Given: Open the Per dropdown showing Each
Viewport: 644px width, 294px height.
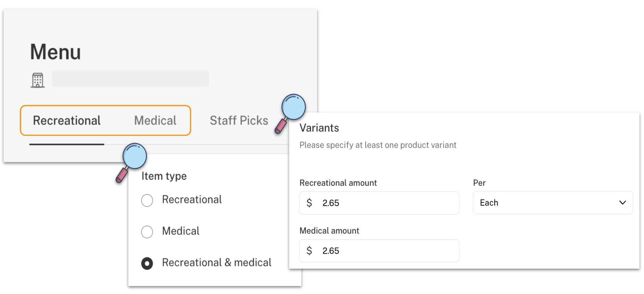Looking at the screenshot, I should (x=553, y=202).
